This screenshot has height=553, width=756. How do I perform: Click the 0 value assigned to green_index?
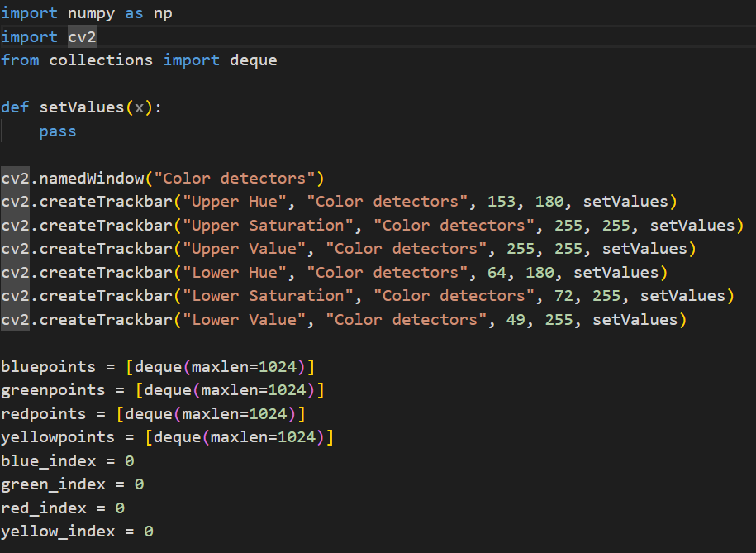(139, 484)
